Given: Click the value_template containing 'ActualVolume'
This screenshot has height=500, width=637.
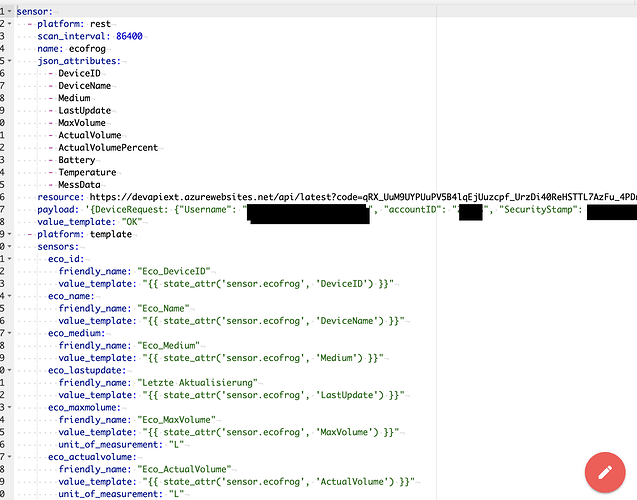Looking at the screenshot, I should (237, 482).
